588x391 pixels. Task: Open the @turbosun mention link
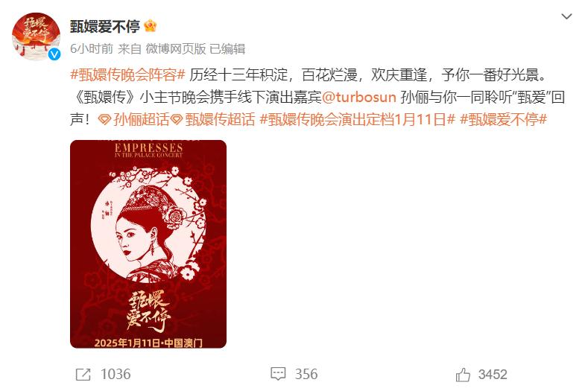tap(359, 98)
